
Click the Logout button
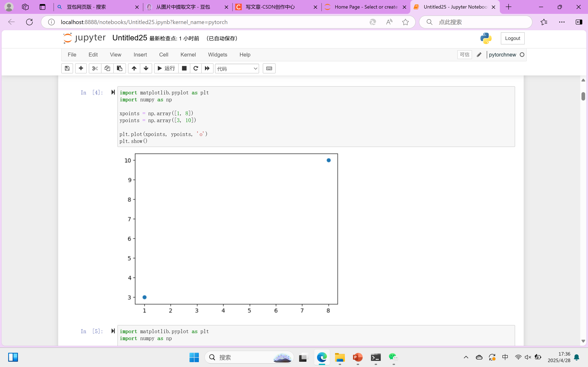(512, 38)
